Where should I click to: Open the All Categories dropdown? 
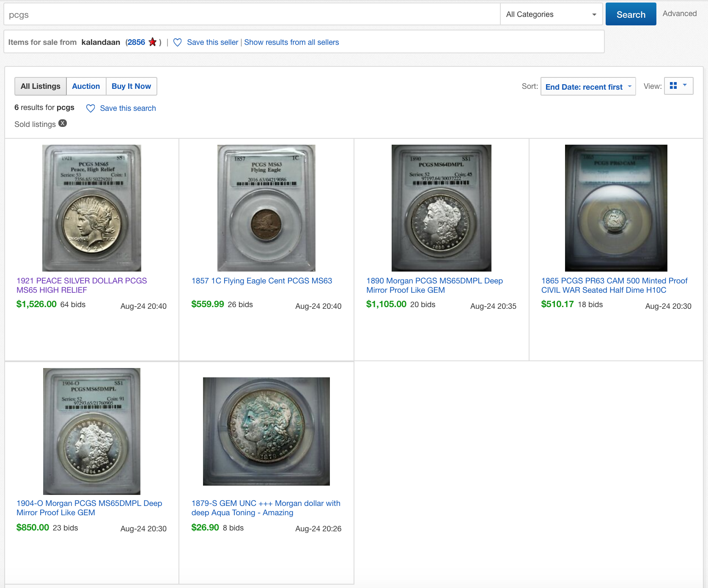click(x=551, y=14)
